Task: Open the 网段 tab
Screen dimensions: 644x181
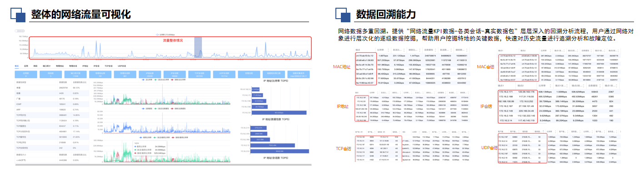Action: pyautogui.click(x=35, y=66)
